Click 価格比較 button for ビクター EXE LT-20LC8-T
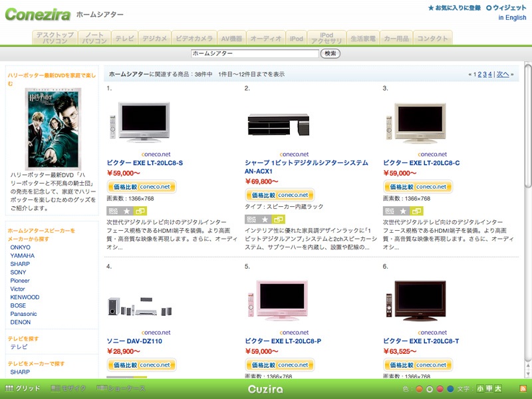The image size is (532, 399). point(418,365)
